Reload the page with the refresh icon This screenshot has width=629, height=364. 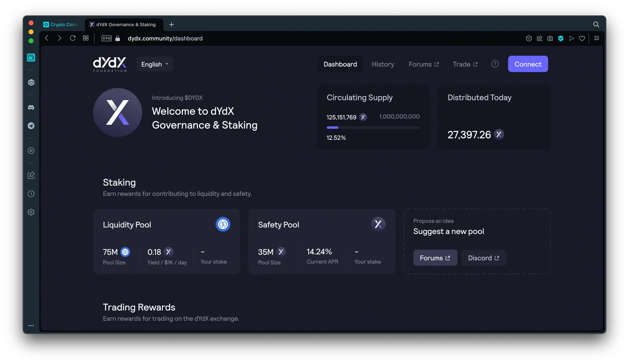[x=73, y=38]
